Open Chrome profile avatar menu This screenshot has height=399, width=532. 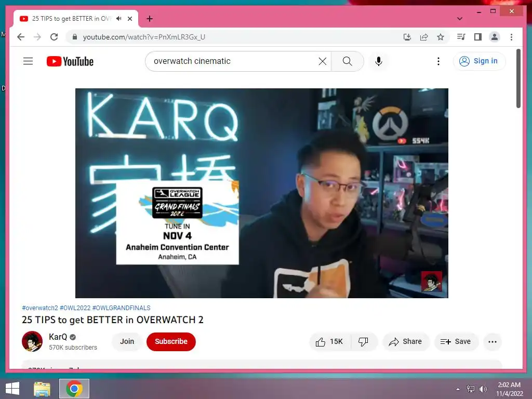pyautogui.click(x=495, y=37)
